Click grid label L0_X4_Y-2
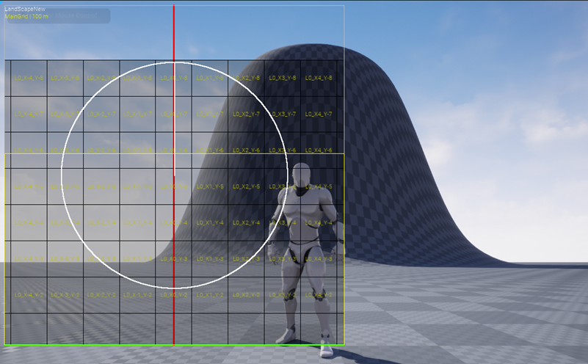This screenshot has width=588, height=364. click(x=319, y=295)
